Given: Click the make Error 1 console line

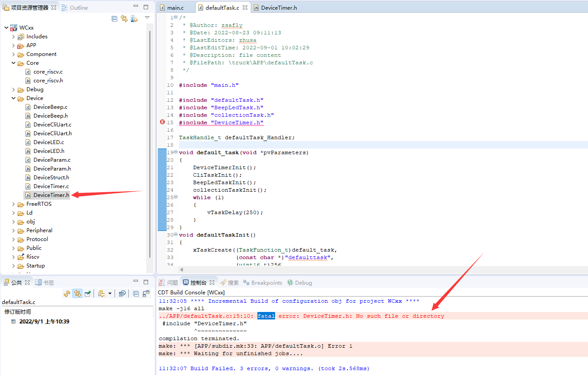Looking at the screenshot, I should pyautogui.click(x=256, y=346).
